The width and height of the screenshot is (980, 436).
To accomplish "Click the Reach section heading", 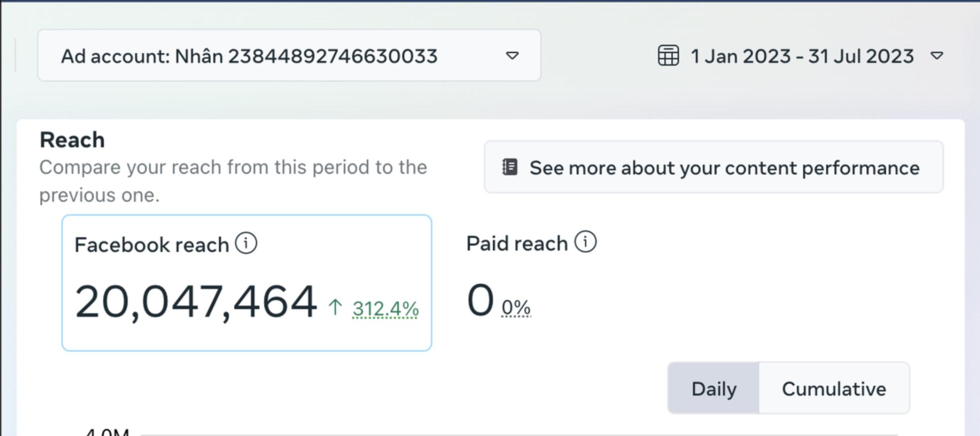I will [72, 140].
